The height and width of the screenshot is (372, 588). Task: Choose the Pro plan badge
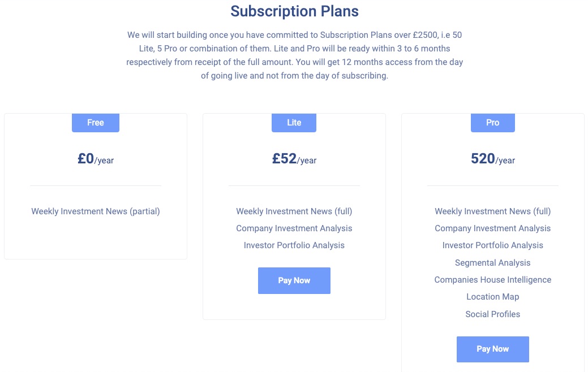click(492, 123)
